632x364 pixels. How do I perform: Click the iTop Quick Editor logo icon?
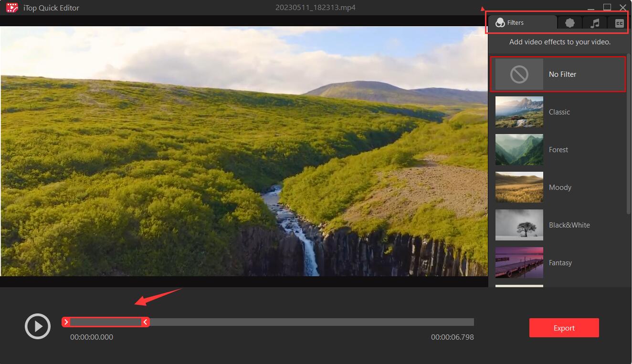[12, 8]
